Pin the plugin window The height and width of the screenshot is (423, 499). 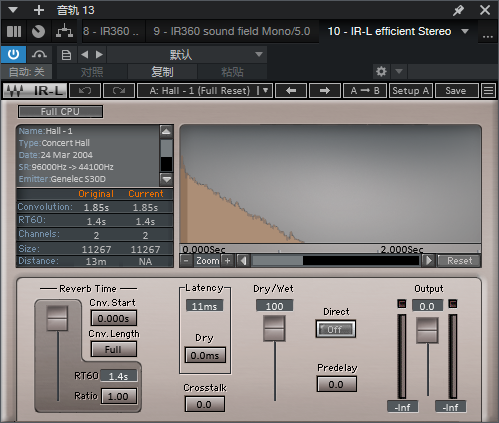coord(458,10)
